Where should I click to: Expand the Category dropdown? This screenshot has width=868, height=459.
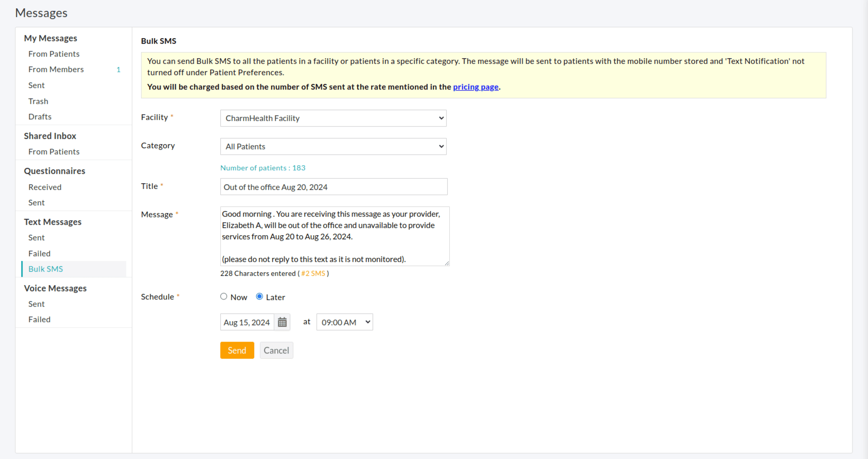tap(333, 147)
